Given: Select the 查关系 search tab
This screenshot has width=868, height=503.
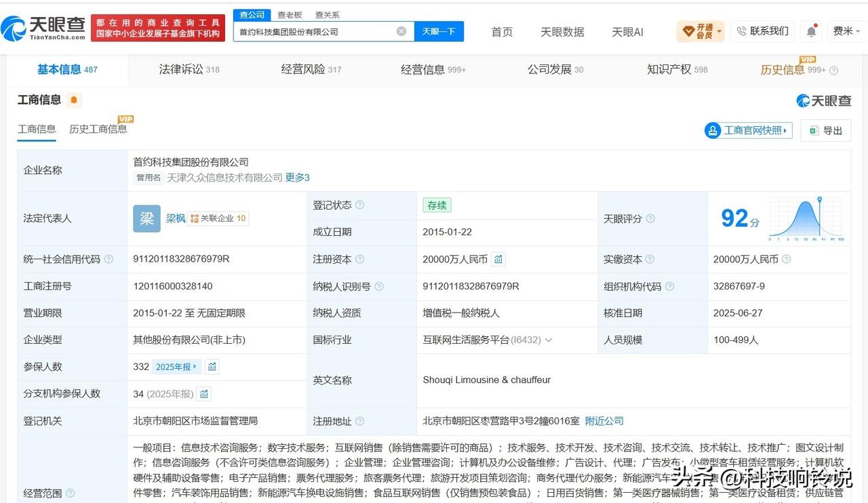Looking at the screenshot, I should tap(328, 15).
